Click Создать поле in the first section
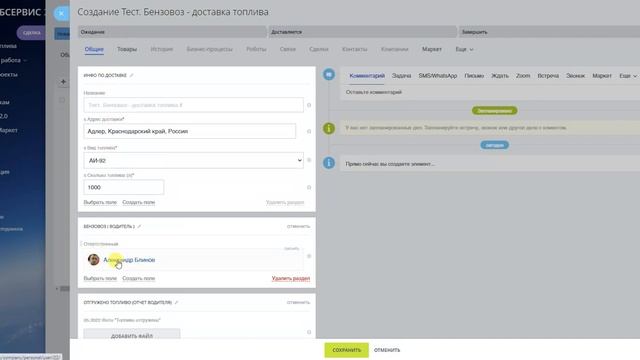Viewport: 640px width, 360px height. [x=138, y=202]
